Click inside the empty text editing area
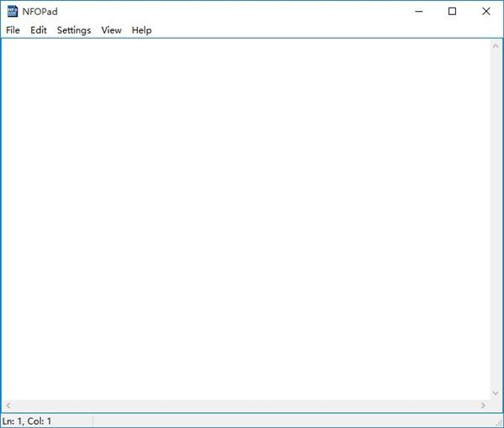Viewport: 504px width, 428px height. [x=246, y=219]
